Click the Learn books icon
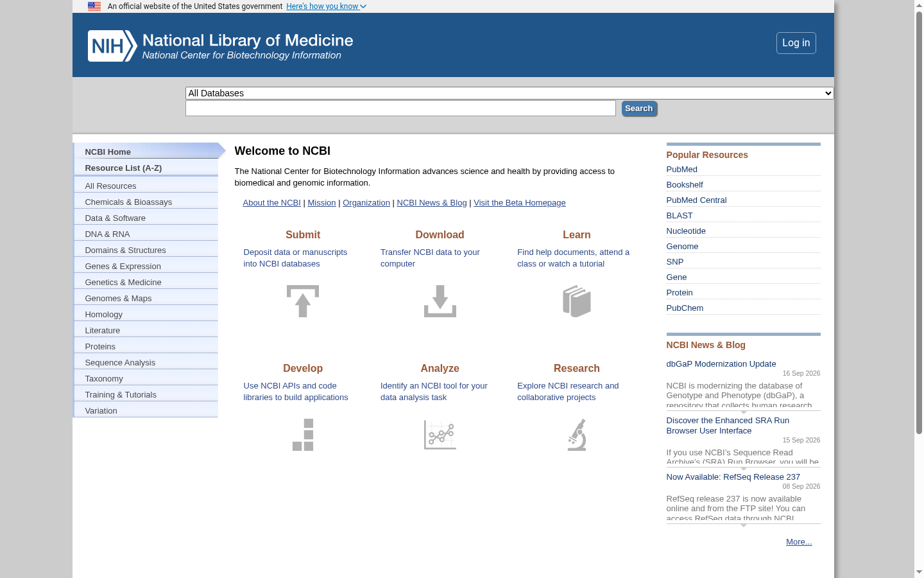The image size is (924, 578). point(577,301)
